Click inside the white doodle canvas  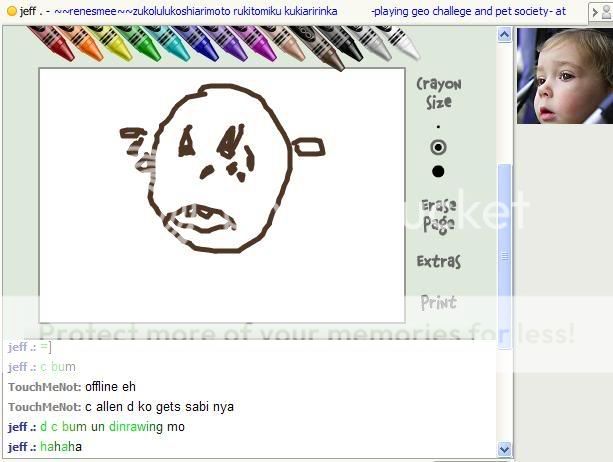(x=222, y=195)
